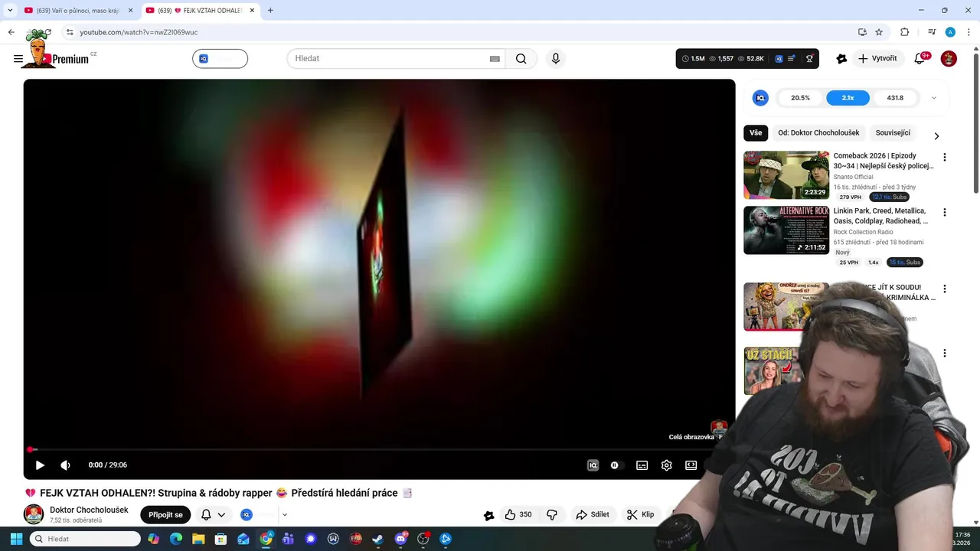
Task: Switch to theater mode
Action: coord(691,465)
